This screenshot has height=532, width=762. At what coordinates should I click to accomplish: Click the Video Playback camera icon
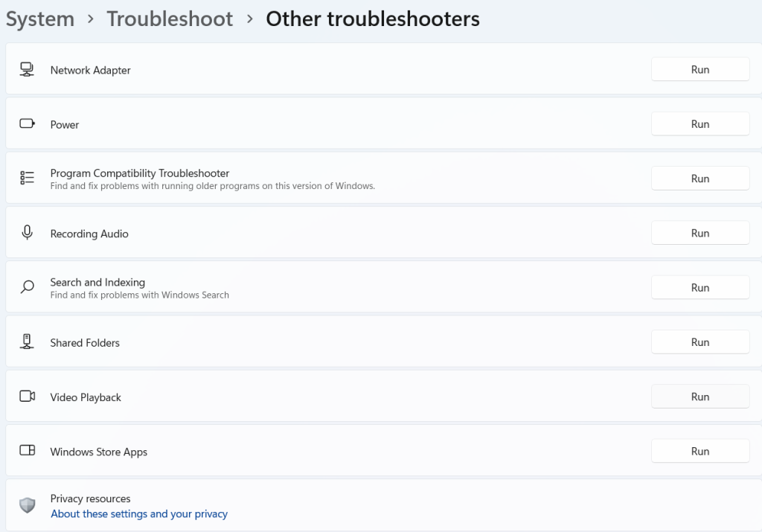coord(28,396)
